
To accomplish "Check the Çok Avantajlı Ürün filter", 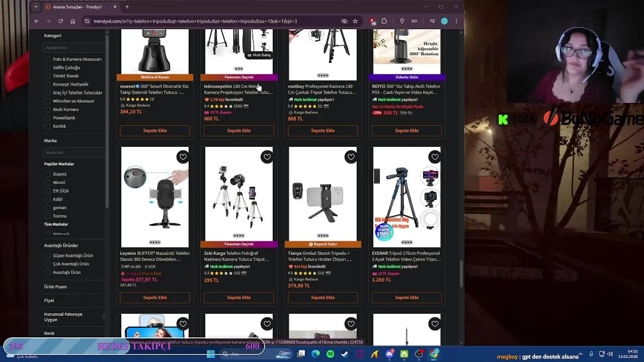I will click(48, 264).
